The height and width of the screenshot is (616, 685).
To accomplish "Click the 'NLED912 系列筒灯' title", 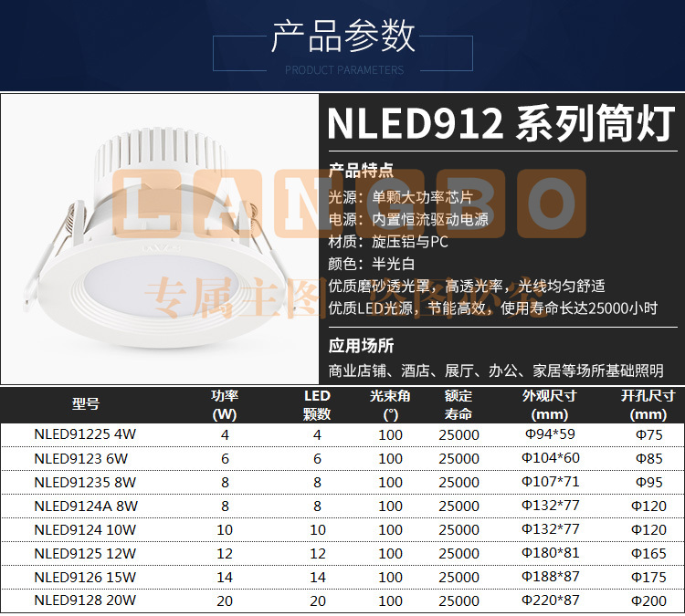I will (501, 123).
